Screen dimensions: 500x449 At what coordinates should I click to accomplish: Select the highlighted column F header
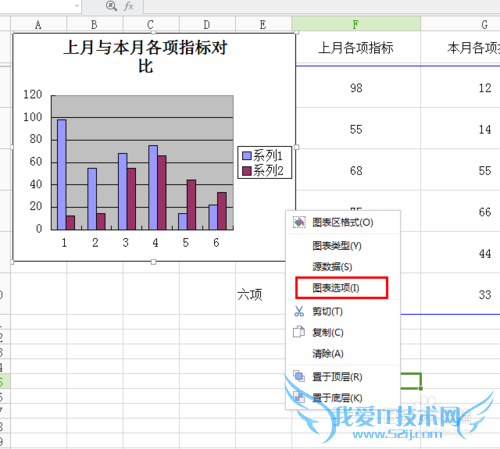click(x=356, y=24)
